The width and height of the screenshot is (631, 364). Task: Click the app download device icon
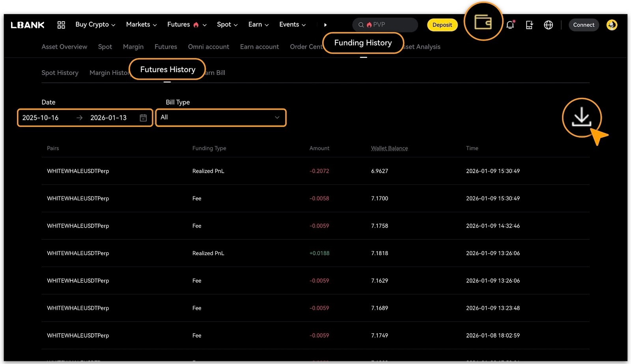(x=529, y=25)
